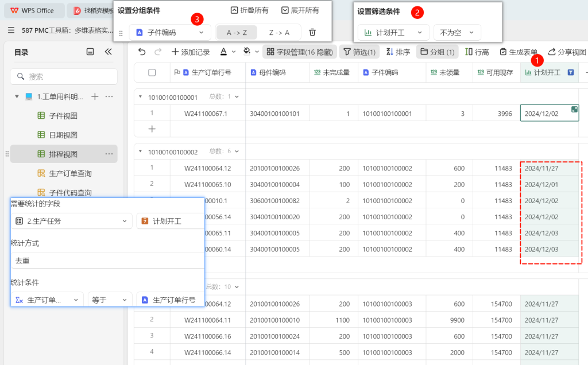Open 总数 statistics dropdown for group 10100100100002

click(224, 152)
